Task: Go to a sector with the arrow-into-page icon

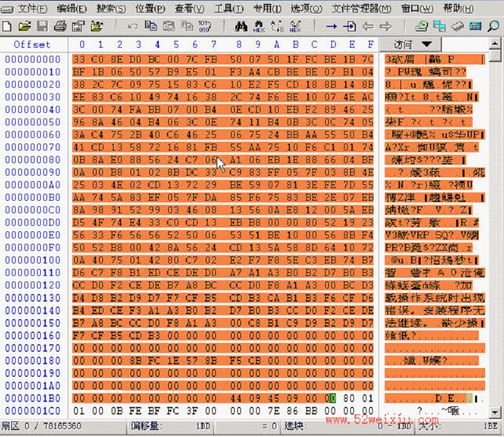Action: (350, 26)
